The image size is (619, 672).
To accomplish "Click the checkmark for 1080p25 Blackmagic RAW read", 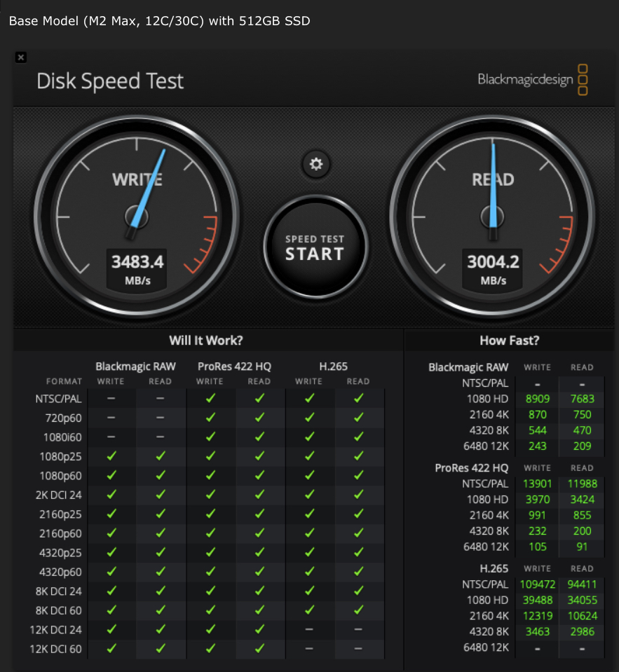I will point(160,456).
